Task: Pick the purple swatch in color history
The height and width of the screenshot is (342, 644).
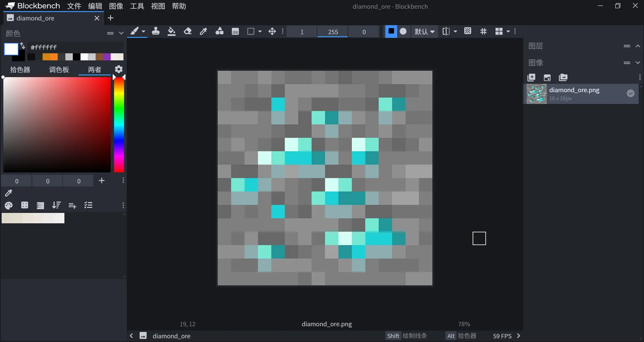Action: 107,57
